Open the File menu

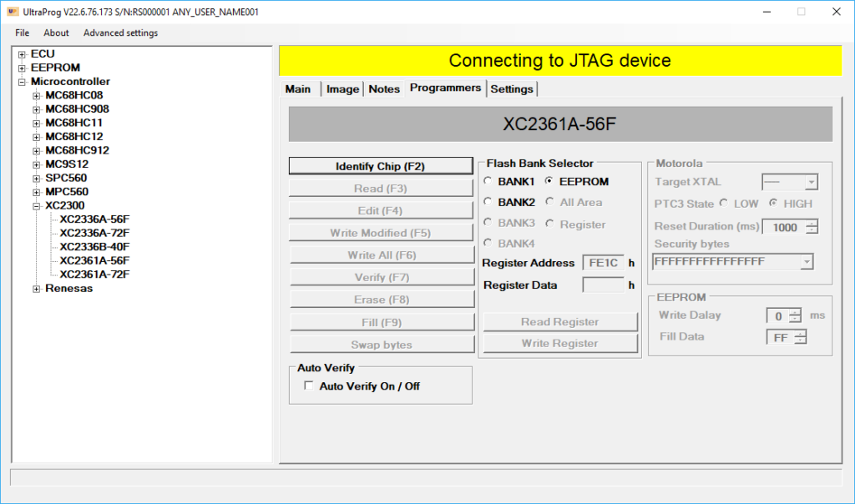(x=22, y=33)
